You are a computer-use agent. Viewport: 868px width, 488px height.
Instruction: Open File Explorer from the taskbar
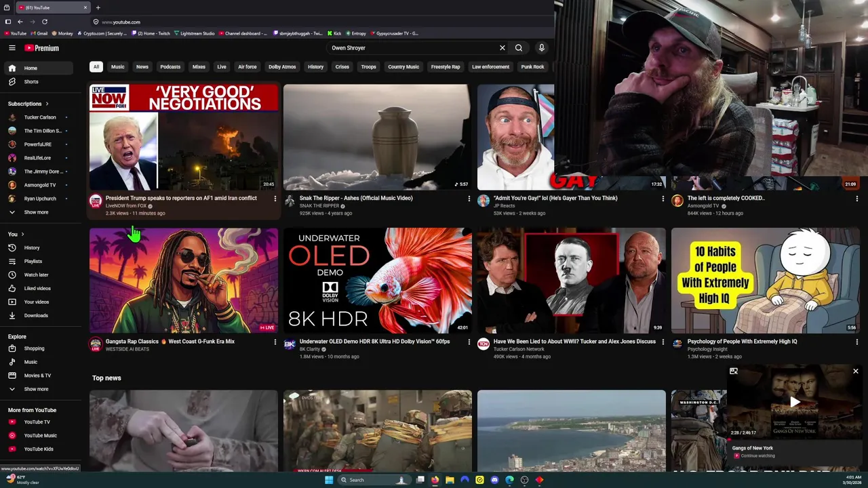450,480
